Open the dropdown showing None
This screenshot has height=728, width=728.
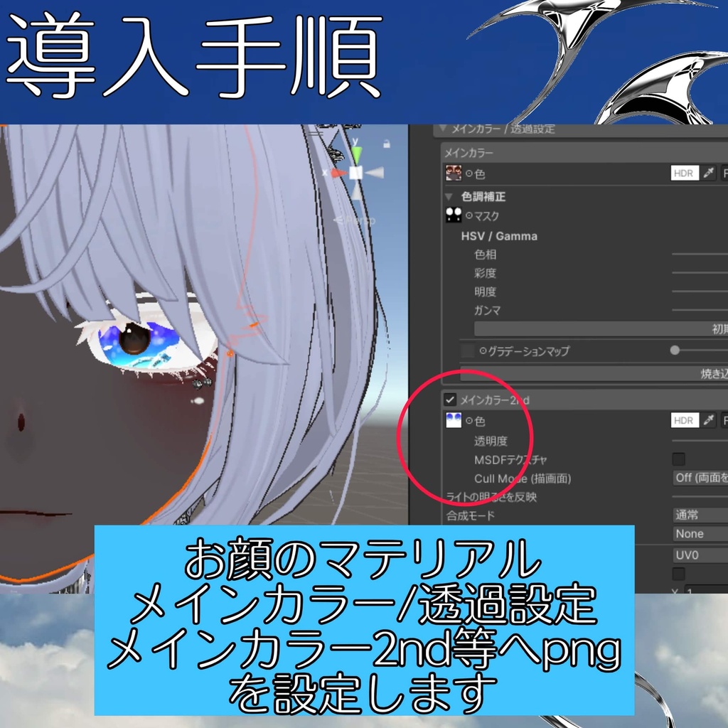(x=700, y=534)
